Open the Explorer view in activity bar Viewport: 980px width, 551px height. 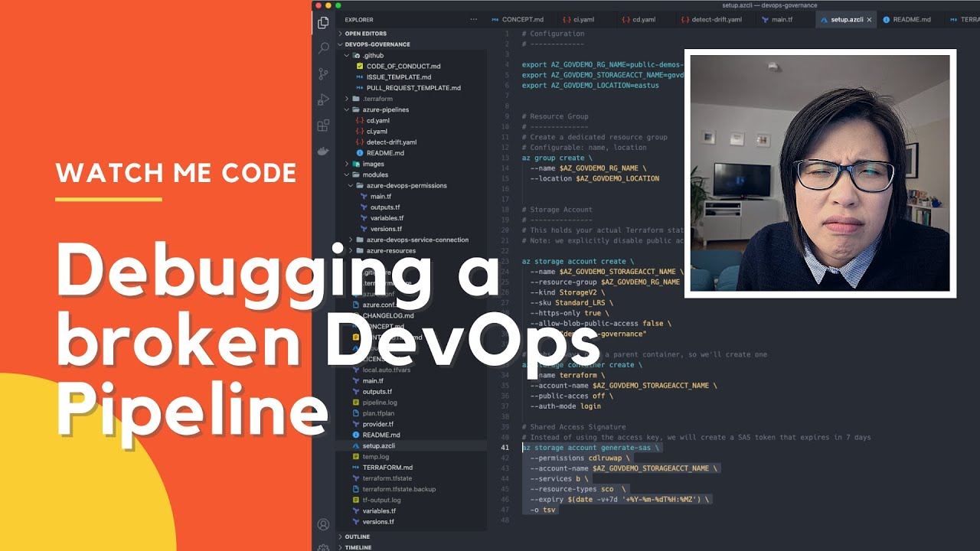pyautogui.click(x=323, y=23)
